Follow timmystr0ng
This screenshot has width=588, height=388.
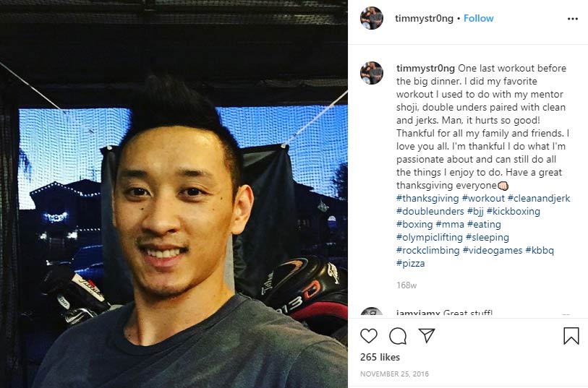click(479, 18)
